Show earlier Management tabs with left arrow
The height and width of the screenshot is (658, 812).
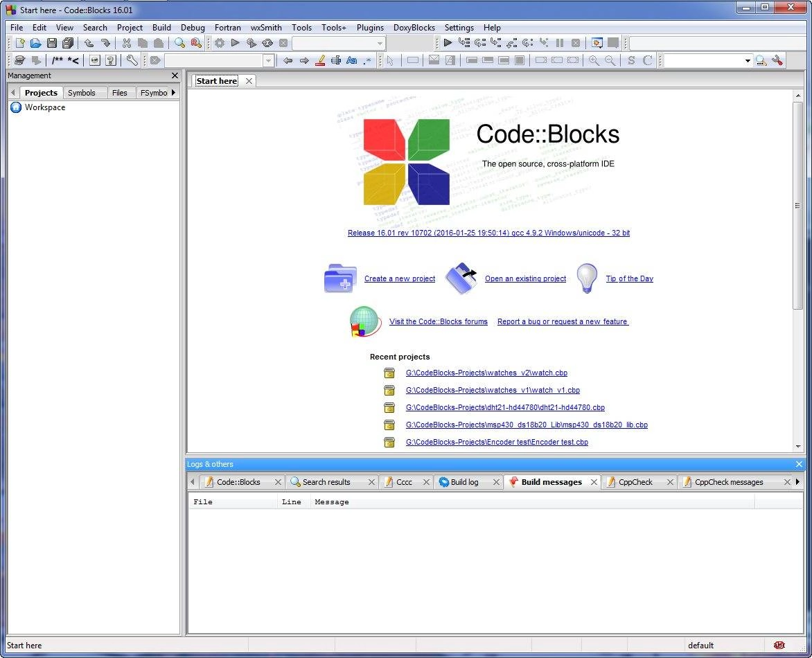13,93
